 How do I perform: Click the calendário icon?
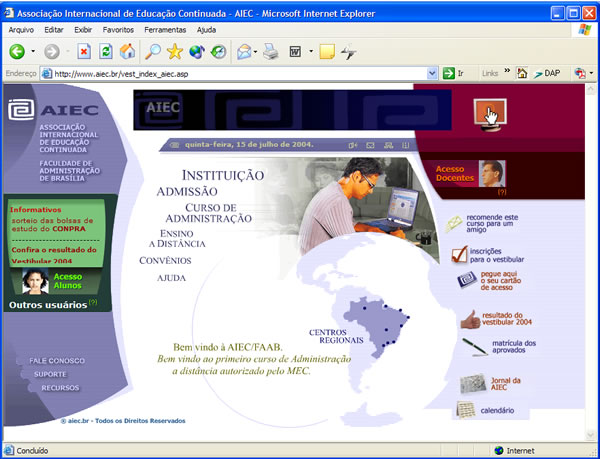coord(465,409)
